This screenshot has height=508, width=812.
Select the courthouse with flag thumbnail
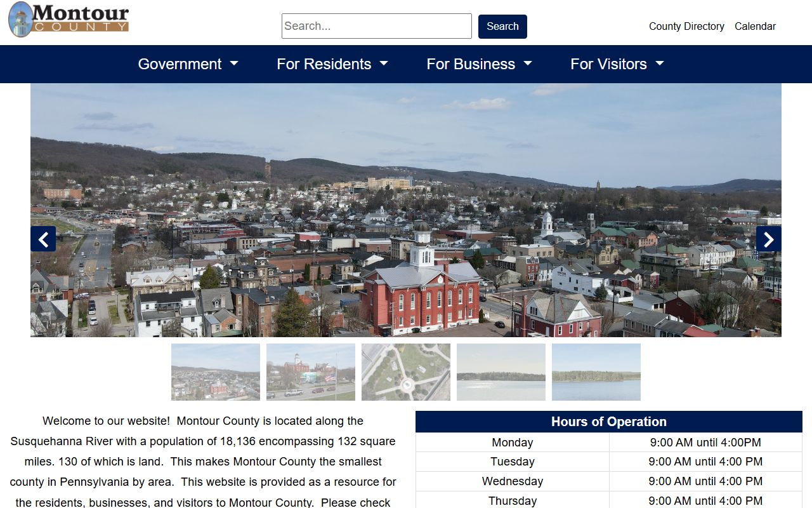(311, 372)
